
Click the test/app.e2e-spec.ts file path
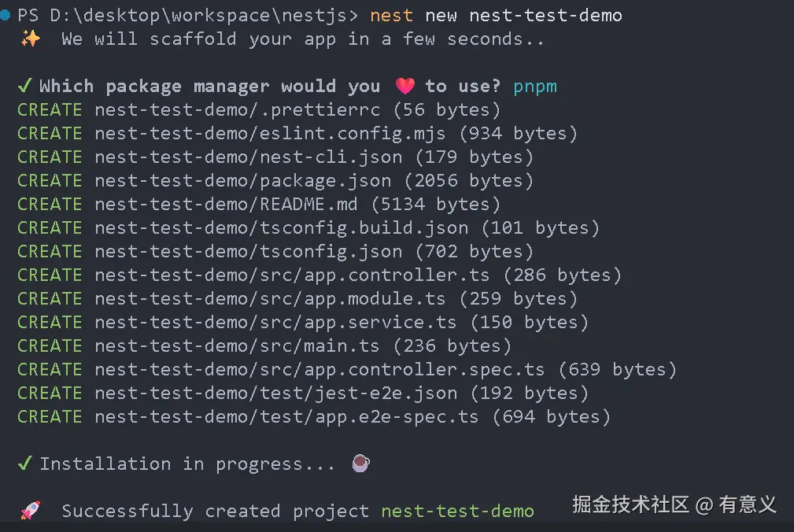coord(286,417)
